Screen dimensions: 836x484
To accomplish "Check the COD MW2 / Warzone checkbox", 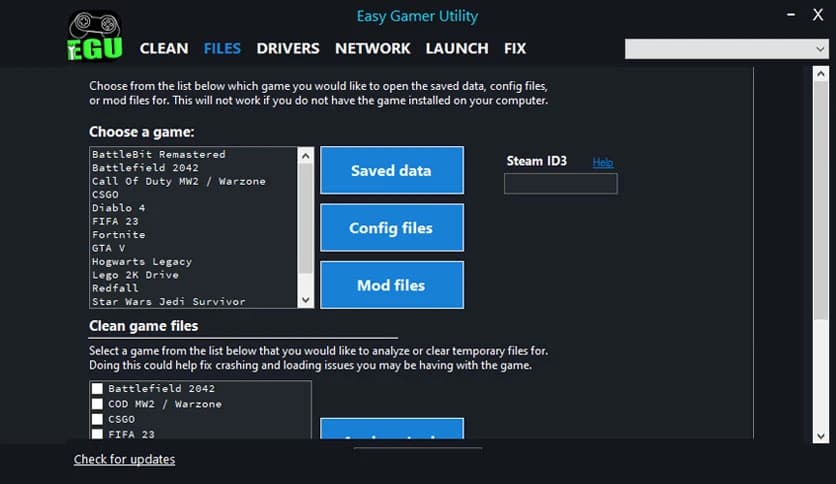I will [x=97, y=404].
